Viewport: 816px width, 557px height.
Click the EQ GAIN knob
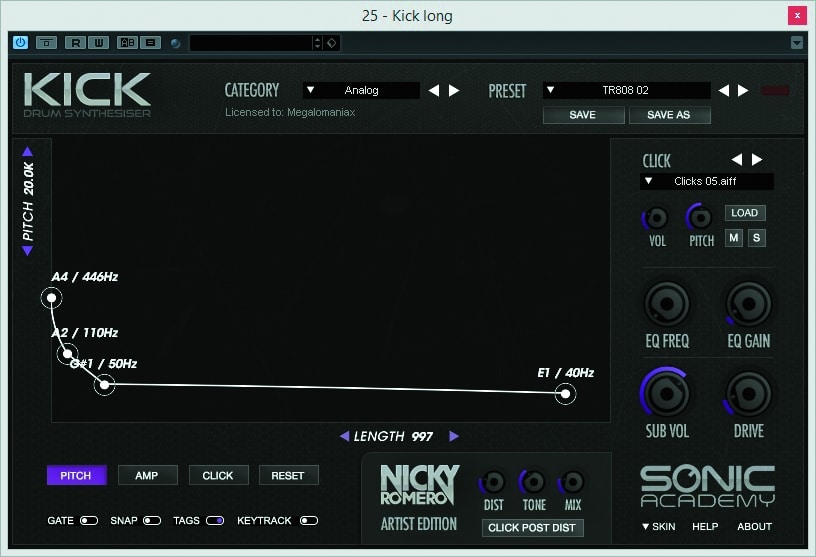coord(748,305)
